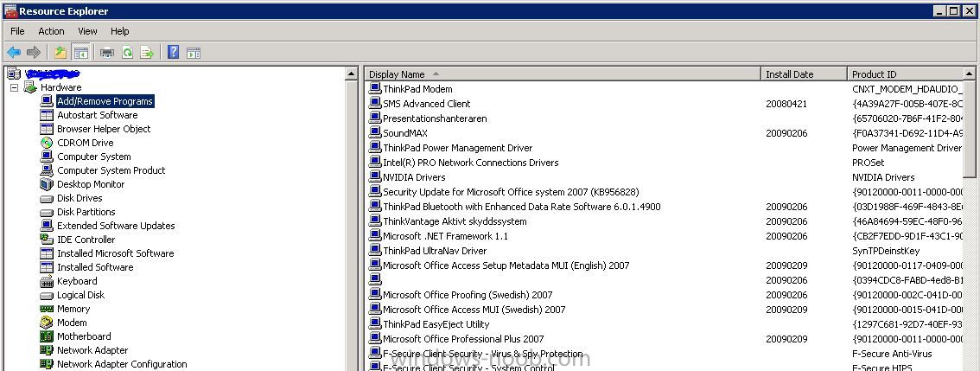Click the list pane scroll up arrow

[970, 74]
